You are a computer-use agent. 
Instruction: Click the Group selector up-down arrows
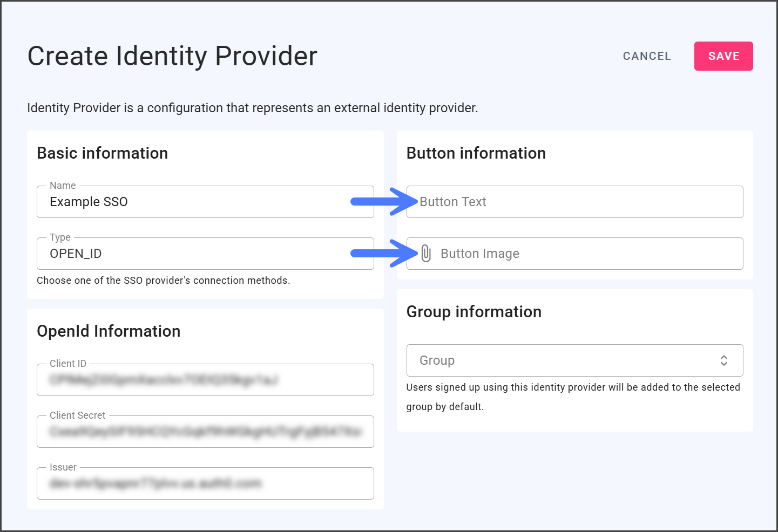tap(723, 360)
